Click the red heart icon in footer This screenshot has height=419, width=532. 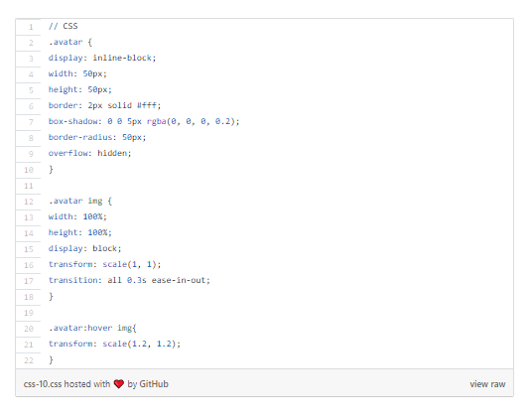(x=119, y=384)
